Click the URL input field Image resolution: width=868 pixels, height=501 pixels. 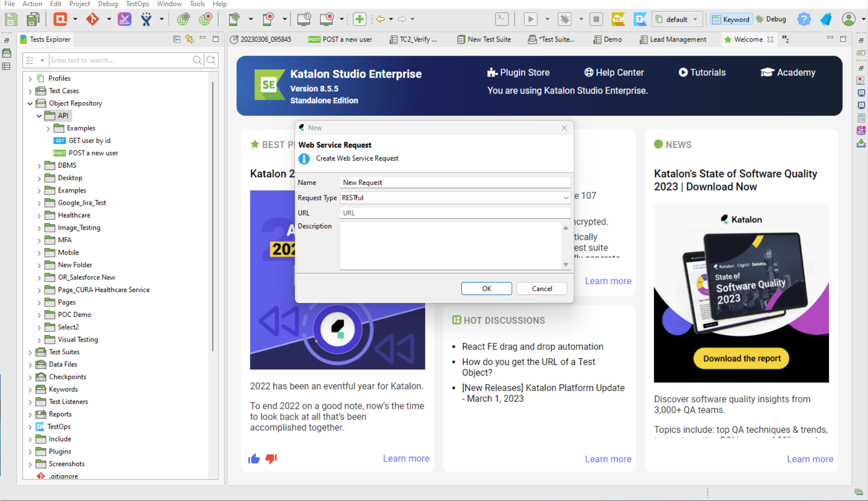(x=455, y=213)
